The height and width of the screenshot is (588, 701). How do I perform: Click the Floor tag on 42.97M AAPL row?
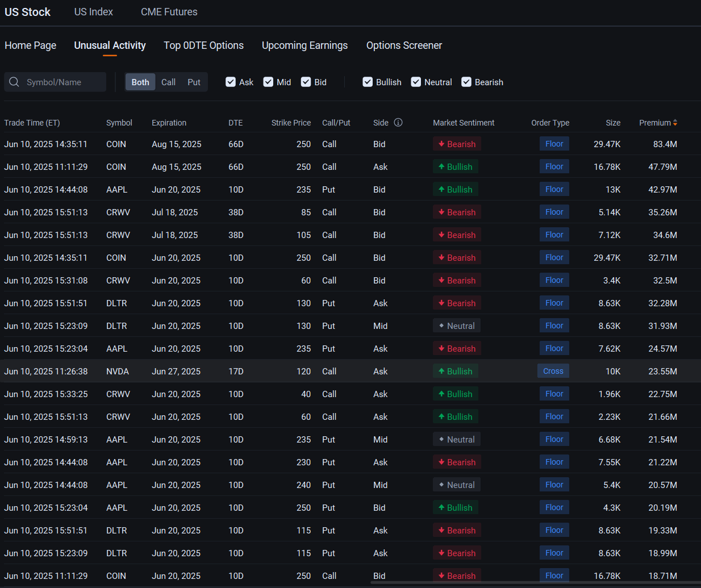(554, 189)
